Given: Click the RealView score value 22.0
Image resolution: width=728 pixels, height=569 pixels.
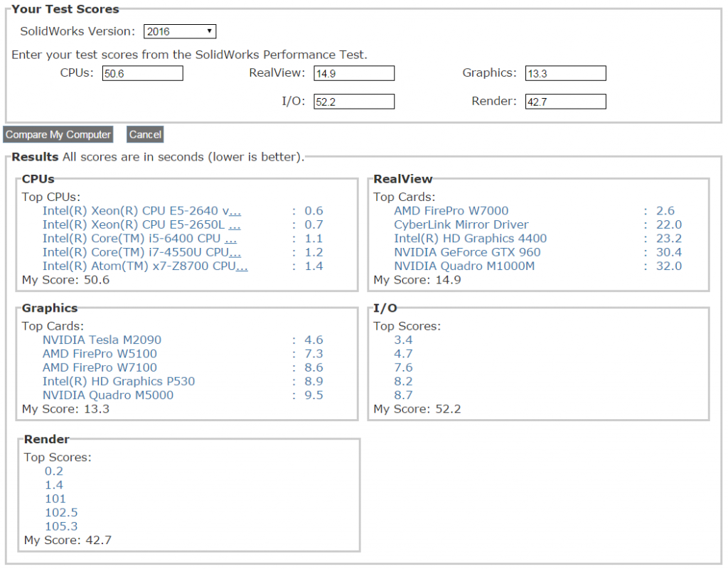Looking at the screenshot, I should pyautogui.click(x=669, y=225).
